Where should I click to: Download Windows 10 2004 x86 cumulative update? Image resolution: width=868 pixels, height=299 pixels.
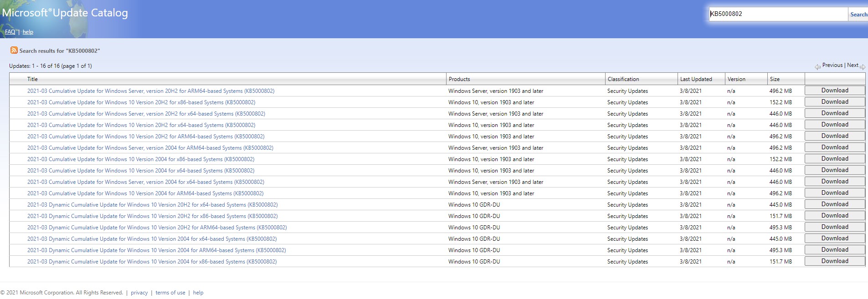(x=835, y=159)
